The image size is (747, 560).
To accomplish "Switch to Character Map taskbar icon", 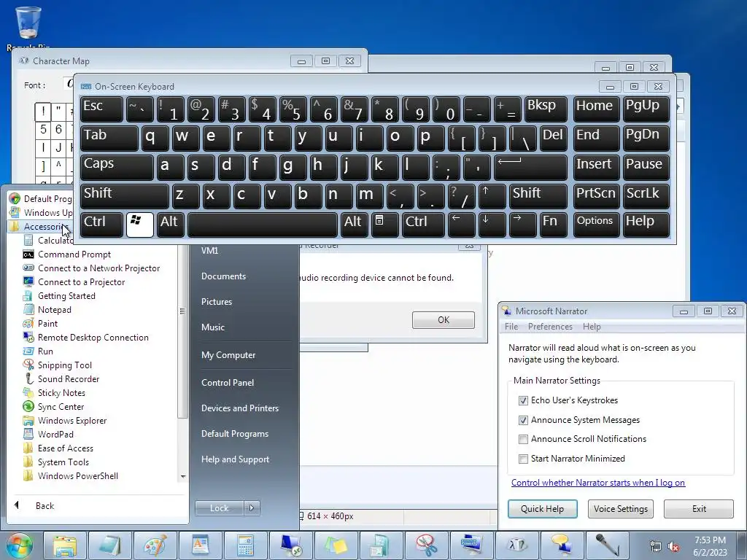I will tap(516, 545).
